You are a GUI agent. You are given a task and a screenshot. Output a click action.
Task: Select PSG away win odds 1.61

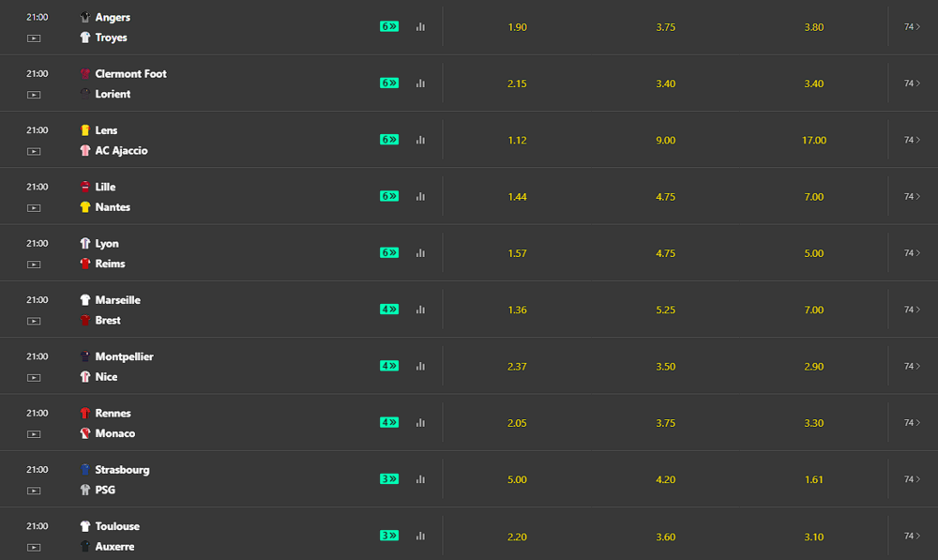coord(814,479)
